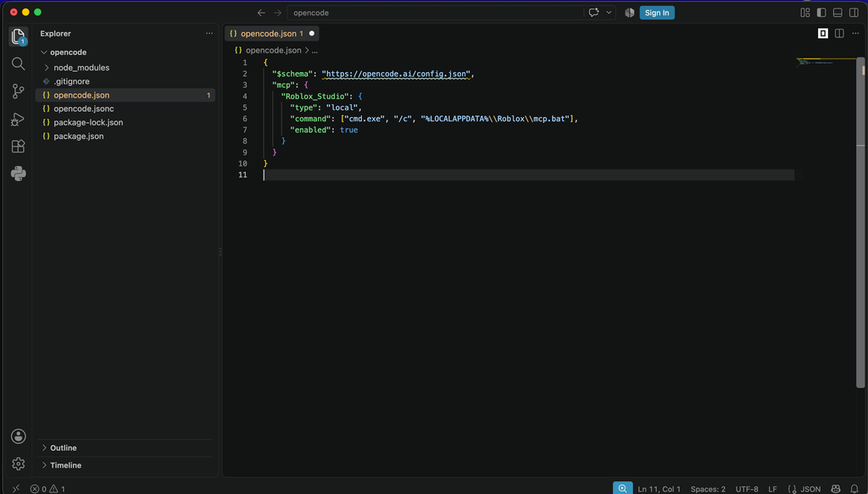Open the Search view icon
The width and height of the screenshot is (868, 494).
(x=19, y=64)
